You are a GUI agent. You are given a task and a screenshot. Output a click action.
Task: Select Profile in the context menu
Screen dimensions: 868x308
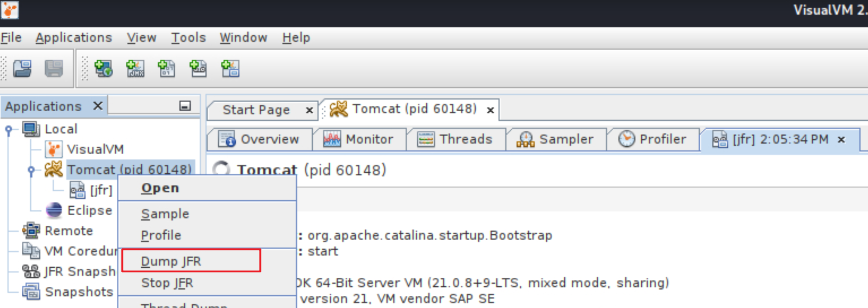(161, 236)
